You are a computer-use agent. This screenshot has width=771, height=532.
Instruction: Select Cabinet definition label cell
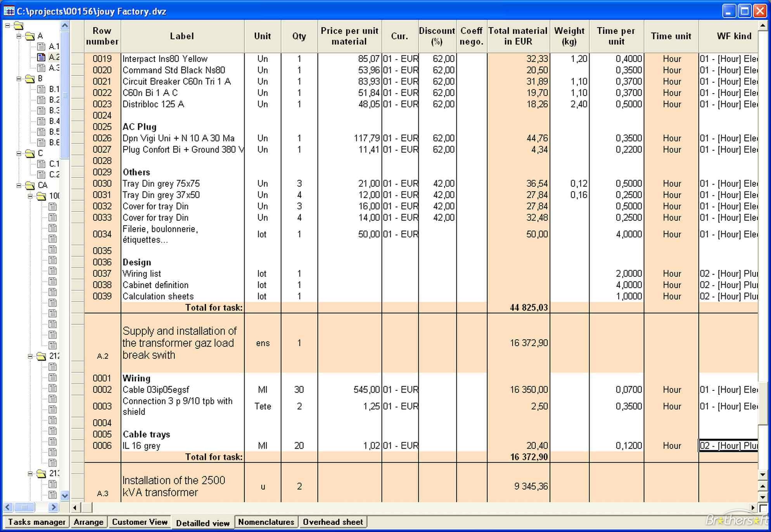tap(182, 285)
